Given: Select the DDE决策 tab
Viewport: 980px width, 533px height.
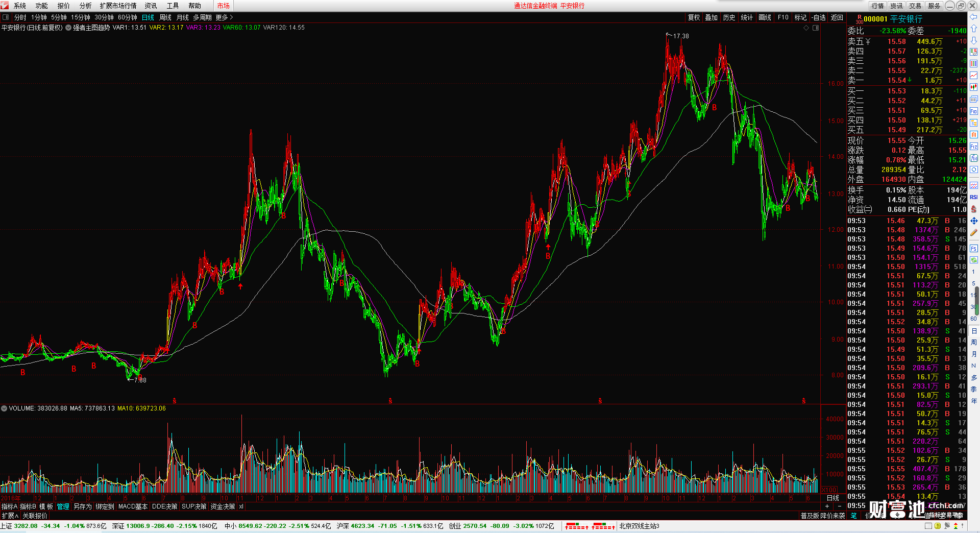Looking at the screenshot, I should click(165, 506).
